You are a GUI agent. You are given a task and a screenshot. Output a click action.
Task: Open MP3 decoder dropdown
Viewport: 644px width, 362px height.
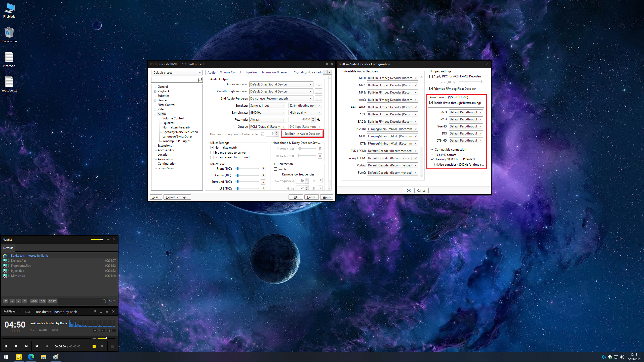pyautogui.click(x=392, y=93)
